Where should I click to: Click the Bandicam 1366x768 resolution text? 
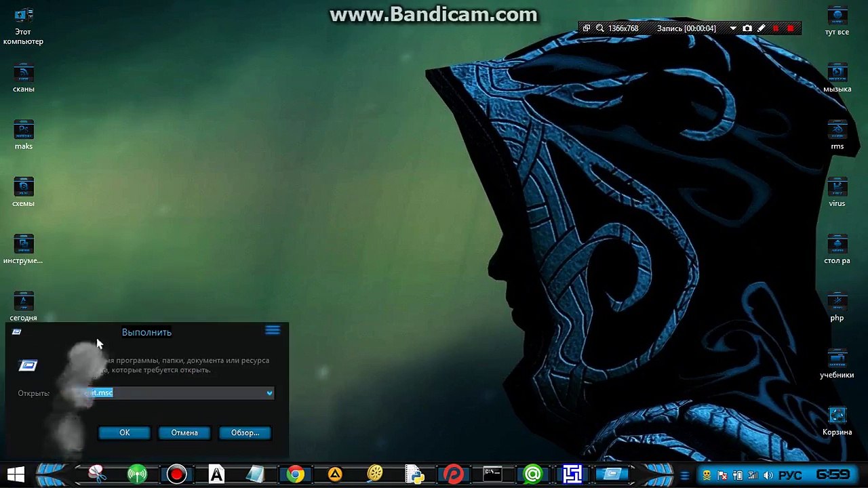click(623, 28)
